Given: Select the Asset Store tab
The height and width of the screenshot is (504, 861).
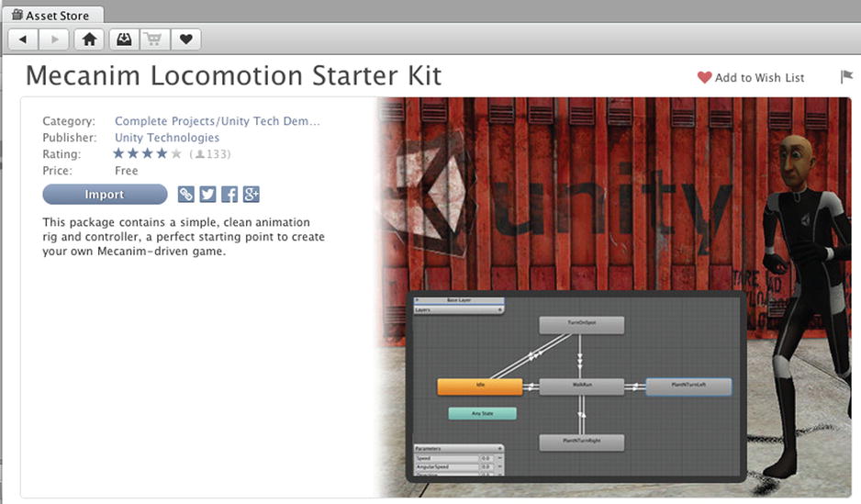Looking at the screenshot, I should (51, 16).
